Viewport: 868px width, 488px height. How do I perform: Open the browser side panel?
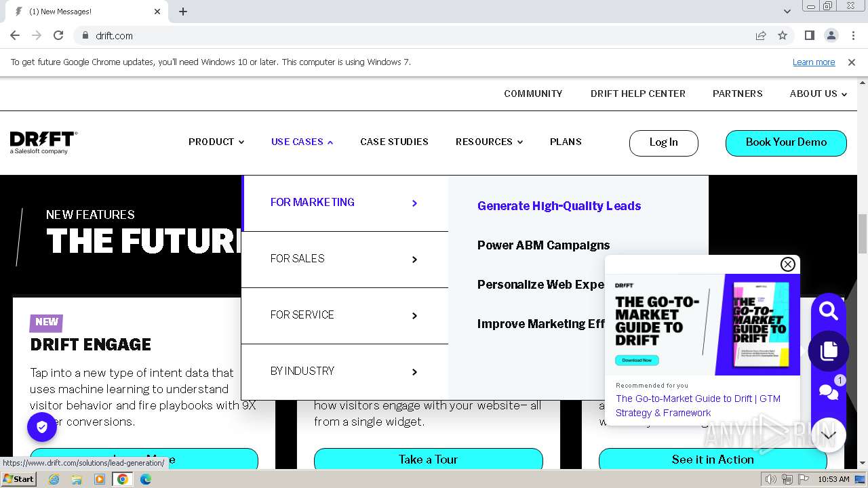point(809,35)
